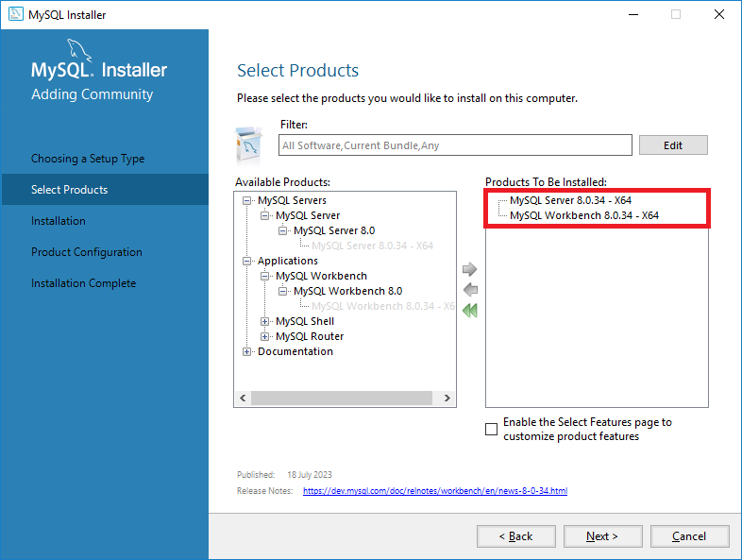The image size is (742, 560).
Task: Open the Workbench release notes link
Action: [x=435, y=491]
